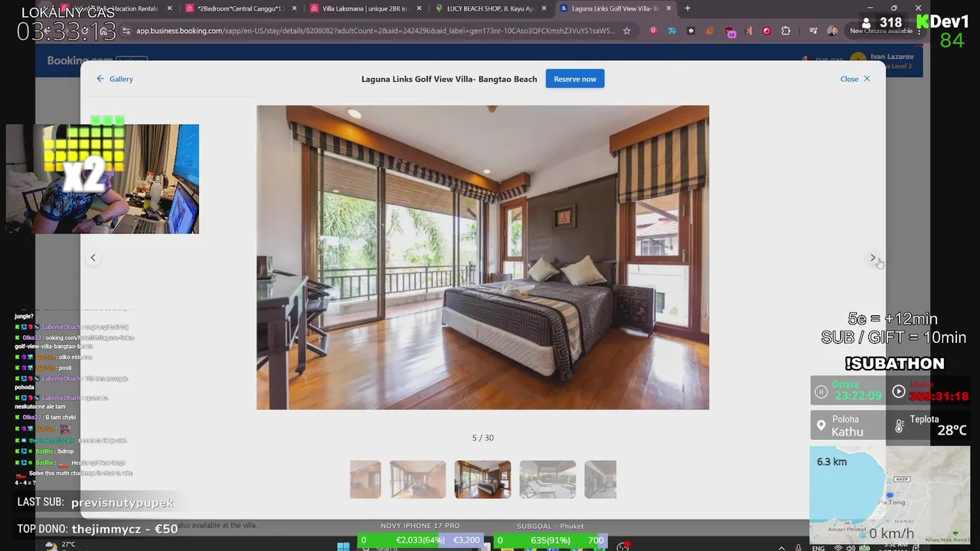Open the extension with 14 badge
Screen dimensions: 980x551
(x=730, y=31)
